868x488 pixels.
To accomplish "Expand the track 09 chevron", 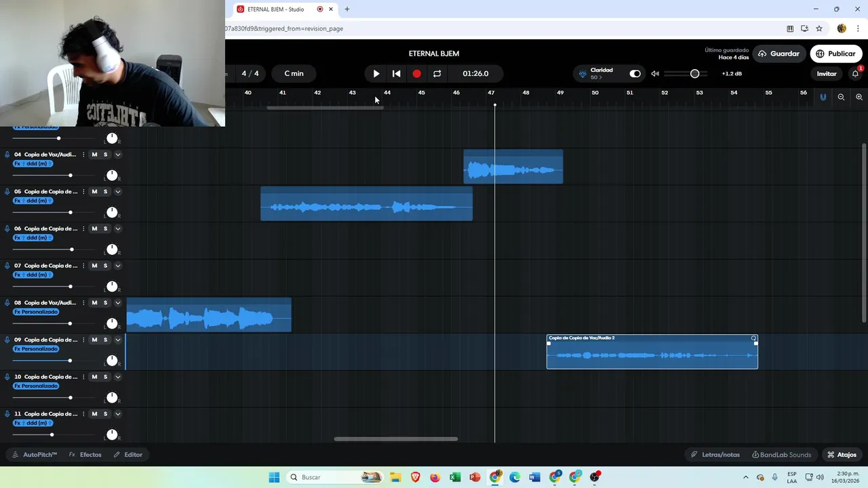I will tap(117, 340).
